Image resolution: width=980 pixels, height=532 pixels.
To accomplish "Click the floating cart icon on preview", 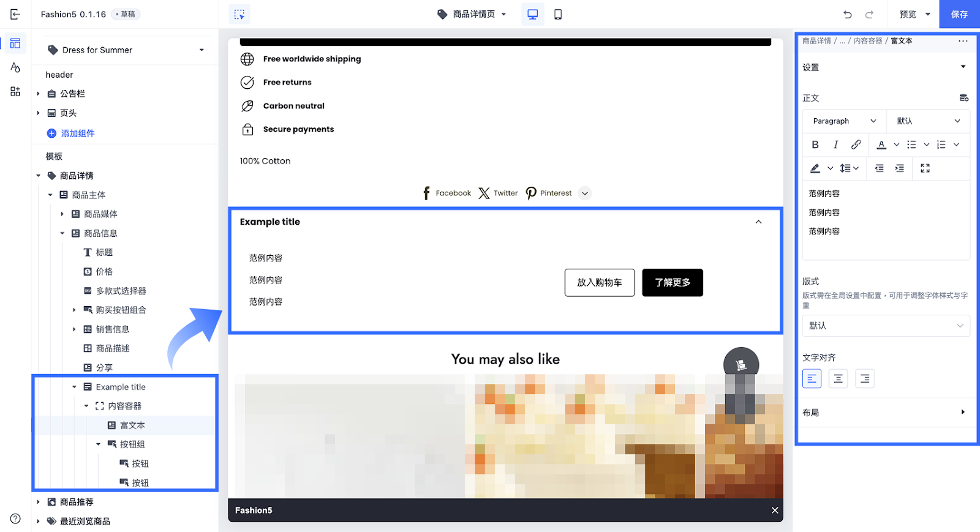I will click(x=741, y=365).
